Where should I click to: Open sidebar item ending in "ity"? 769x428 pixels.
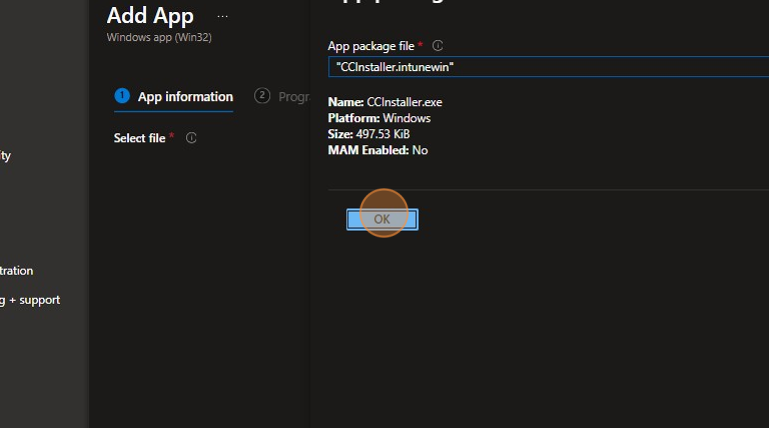pos(6,156)
